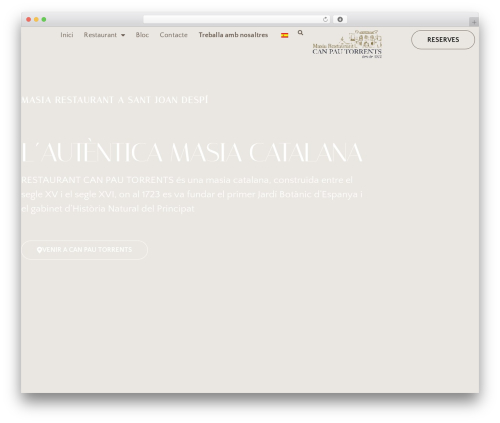The width and height of the screenshot is (500, 423).
Task: Expand the Restaurant dropdown arrow
Action: tap(123, 35)
